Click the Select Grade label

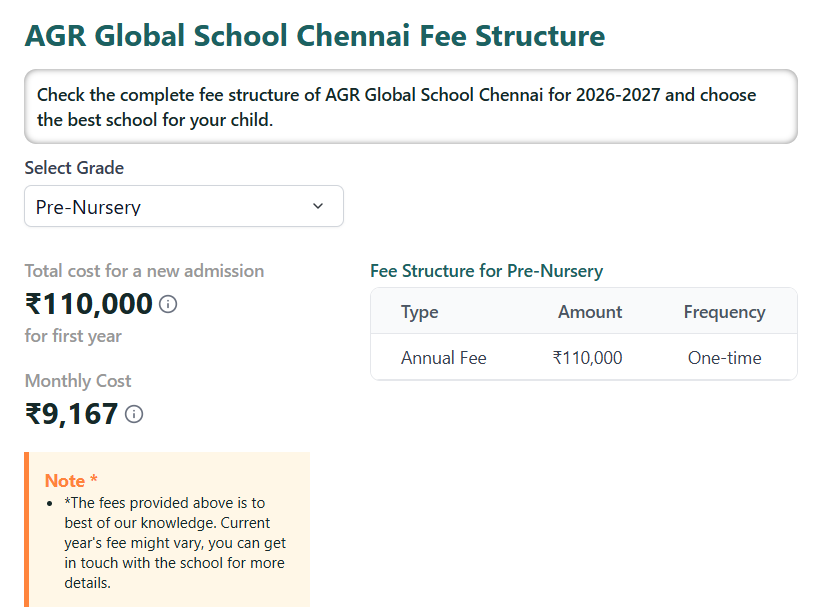point(73,168)
